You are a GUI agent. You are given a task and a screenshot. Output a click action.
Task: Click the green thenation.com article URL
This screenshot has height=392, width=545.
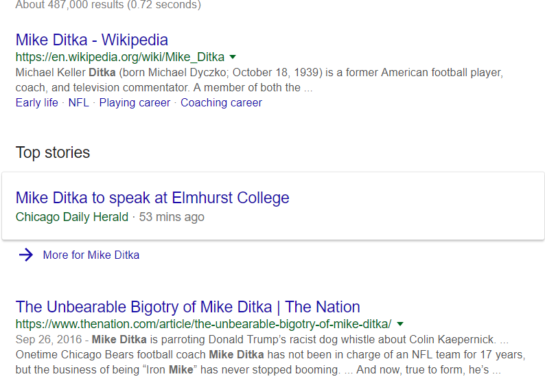click(203, 324)
